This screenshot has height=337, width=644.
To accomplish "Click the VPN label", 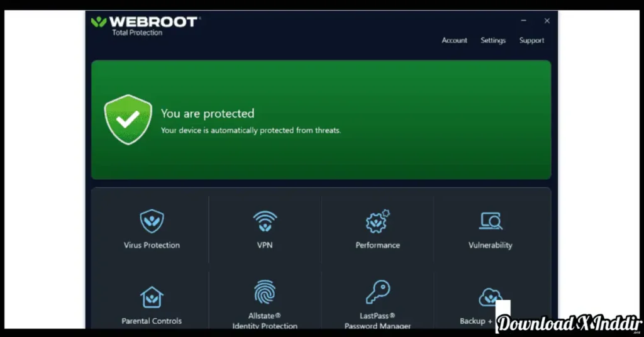I will 265,245.
